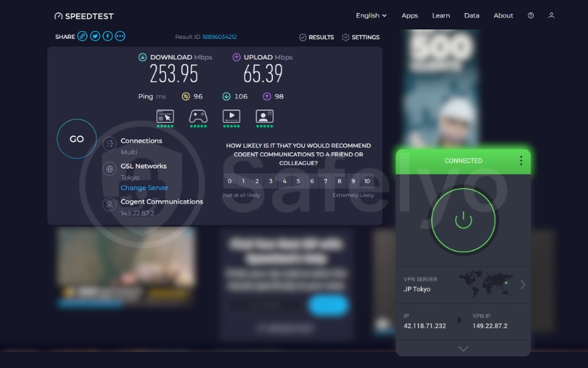Toggle VPN power button off

(x=463, y=220)
